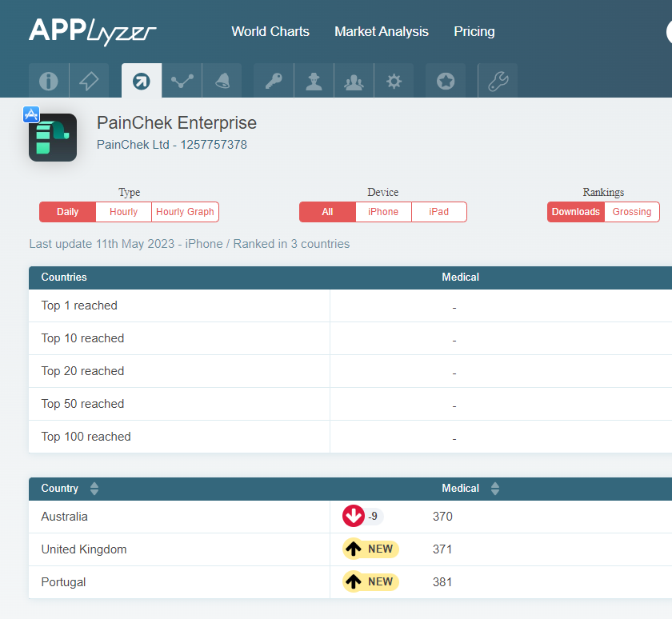Click the rank value 371
The width and height of the screenshot is (672, 619).
[442, 549]
